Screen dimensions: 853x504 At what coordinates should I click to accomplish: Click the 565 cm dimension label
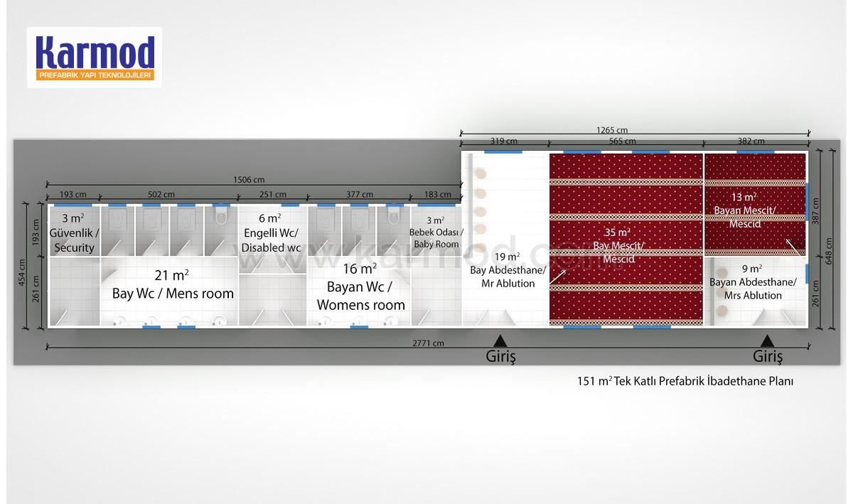click(626, 141)
